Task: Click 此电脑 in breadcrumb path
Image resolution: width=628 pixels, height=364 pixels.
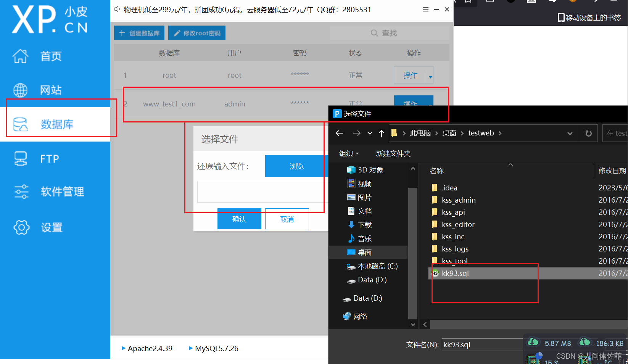Action: click(x=420, y=133)
